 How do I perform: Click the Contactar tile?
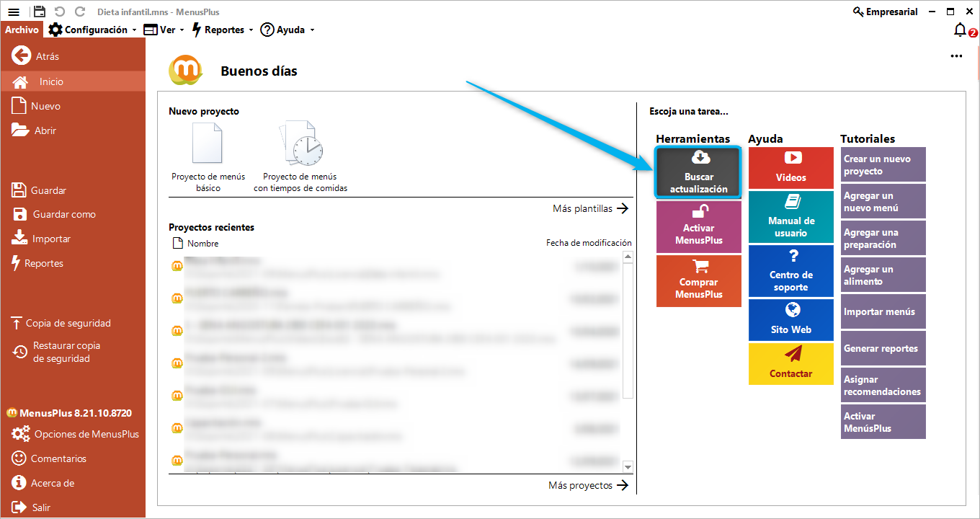pos(791,364)
